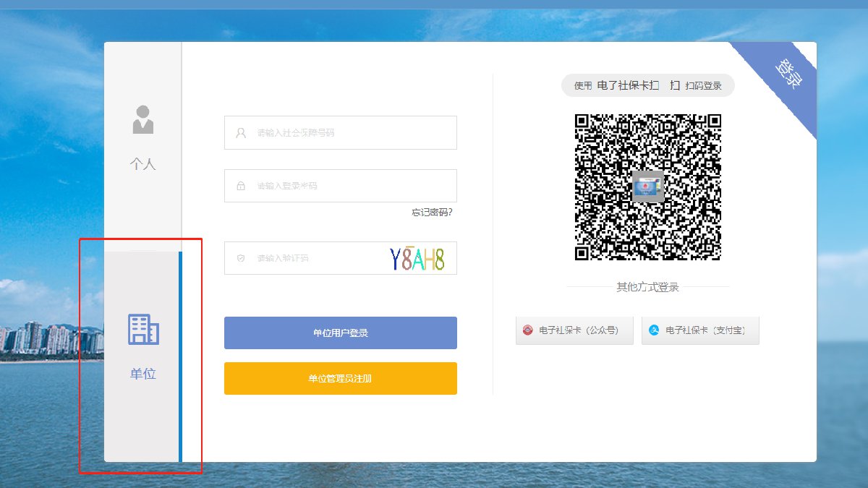Focus the verification code input field
Screen dimensions: 868x488
pos(341,258)
